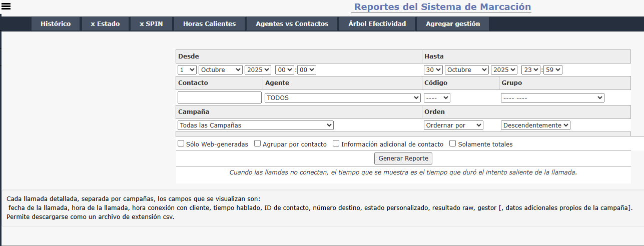Open the Árbol Efectividad tab
This screenshot has height=246, width=644.
pyautogui.click(x=377, y=24)
